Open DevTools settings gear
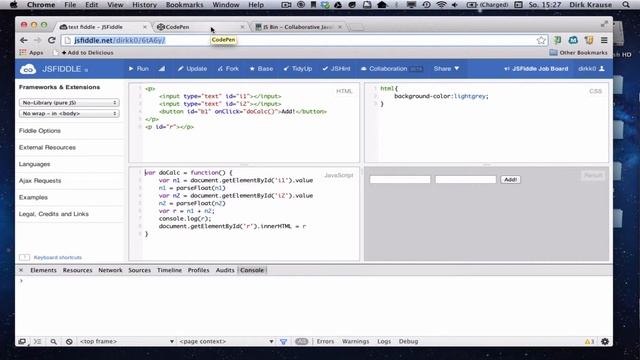The height and width of the screenshot is (360, 640). click(605, 341)
